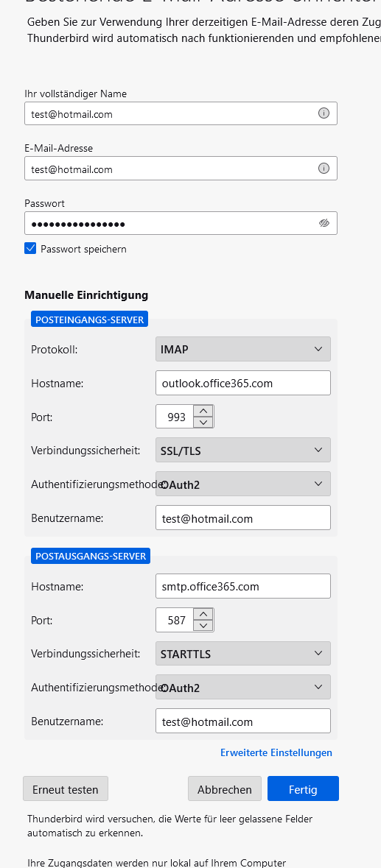
Task: Click Erneut testen button
Action: 66,788
